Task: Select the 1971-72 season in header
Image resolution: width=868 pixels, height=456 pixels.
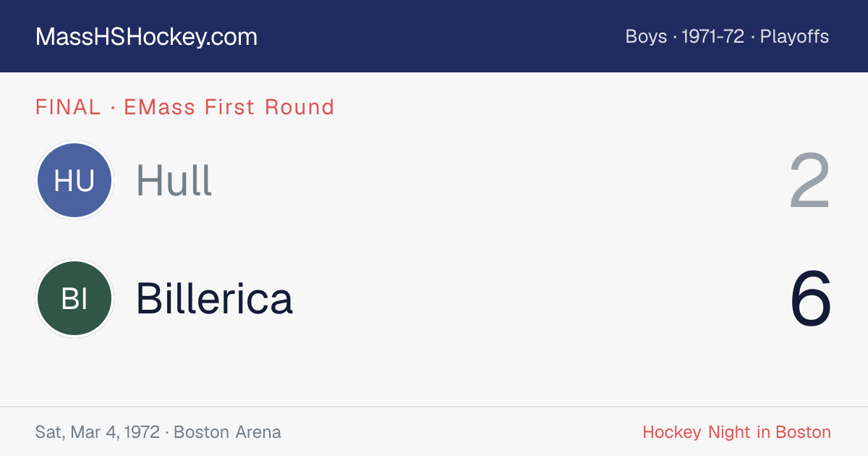Action: pyautogui.click(x=713, y=37)
